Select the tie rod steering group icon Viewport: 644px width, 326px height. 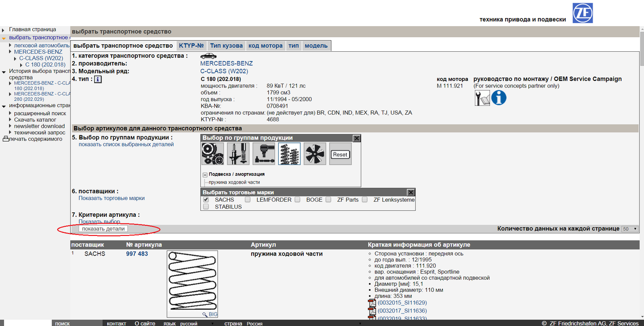264,154
